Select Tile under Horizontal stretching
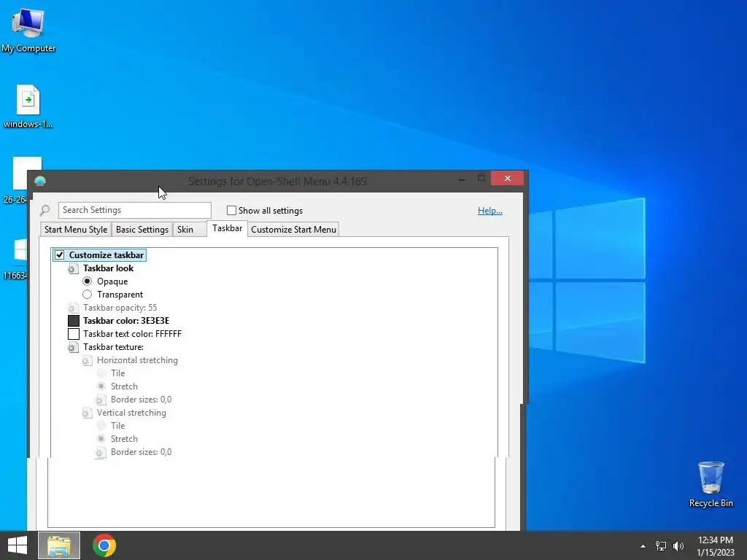The height and width of the screenshot is (560, 747). tap(101, 373)
